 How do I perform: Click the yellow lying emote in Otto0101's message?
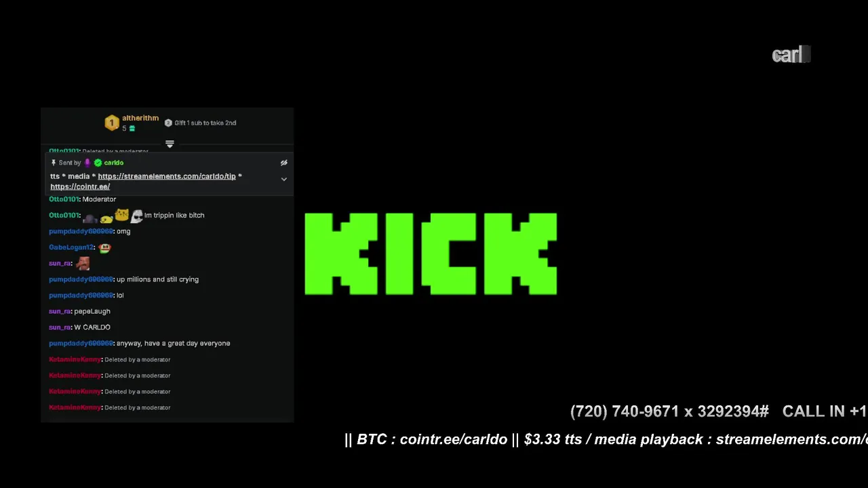click(106, 218)
